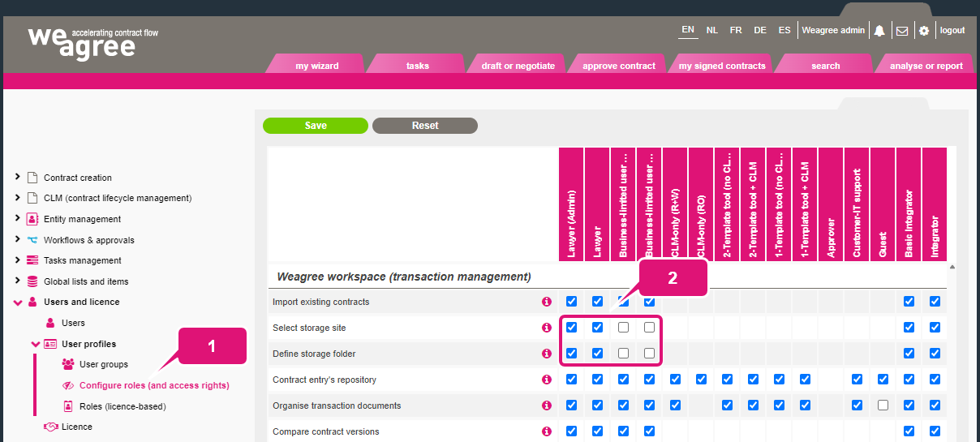Show info for Compare contract versions
Screen dimensions: 980x442
546,431
